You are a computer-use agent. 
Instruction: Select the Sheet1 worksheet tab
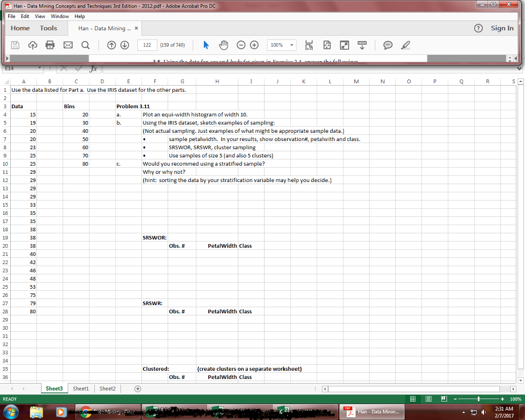(80, 389)
